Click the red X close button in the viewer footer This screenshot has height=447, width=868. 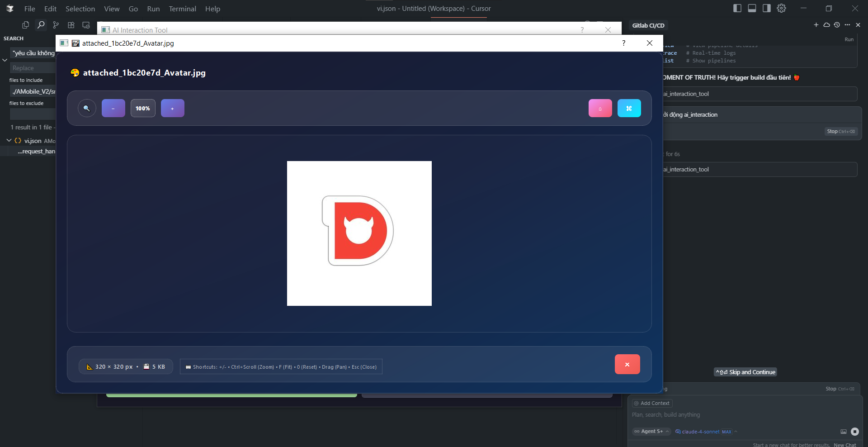point(627,364)
